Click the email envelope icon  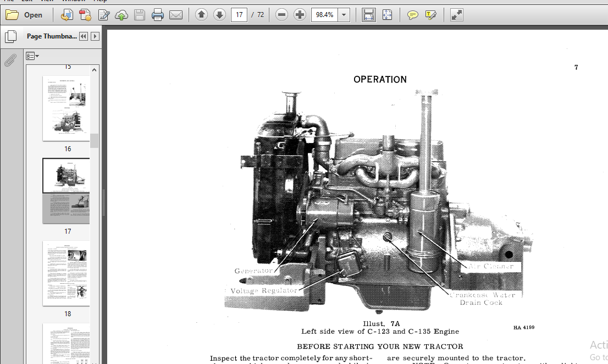click(176, 15)
